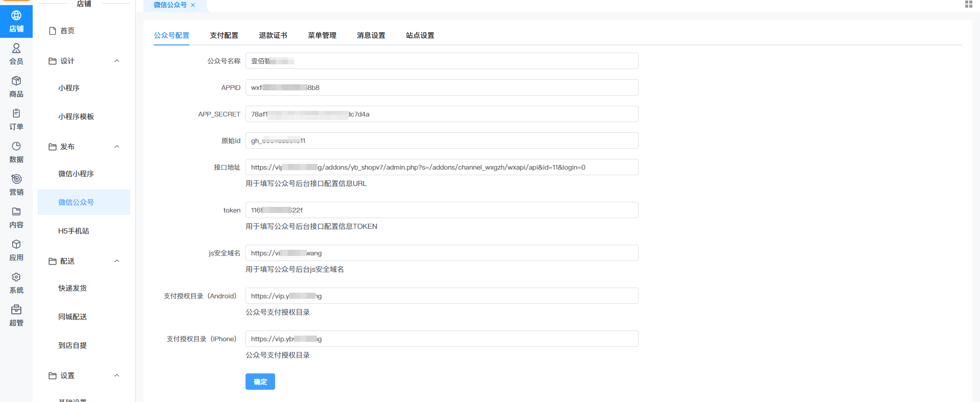Open the 订单 orders section
980x402 pixels.
pos(16,120)
